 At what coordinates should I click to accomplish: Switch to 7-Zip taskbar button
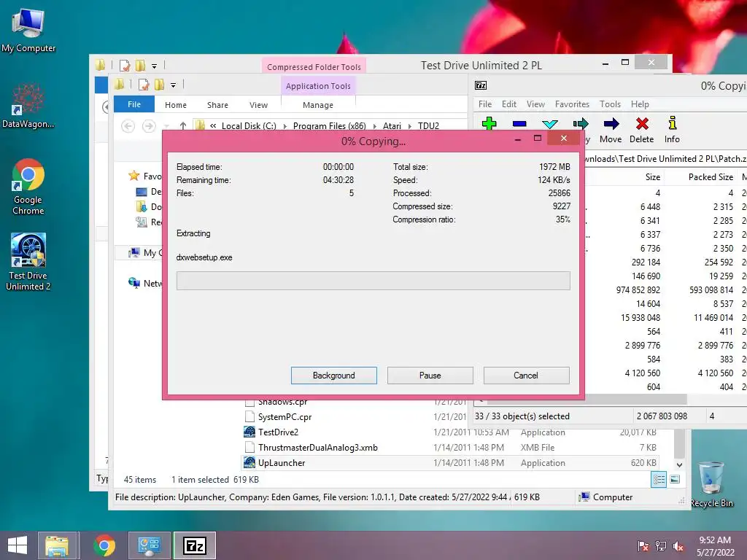(194, 545)
